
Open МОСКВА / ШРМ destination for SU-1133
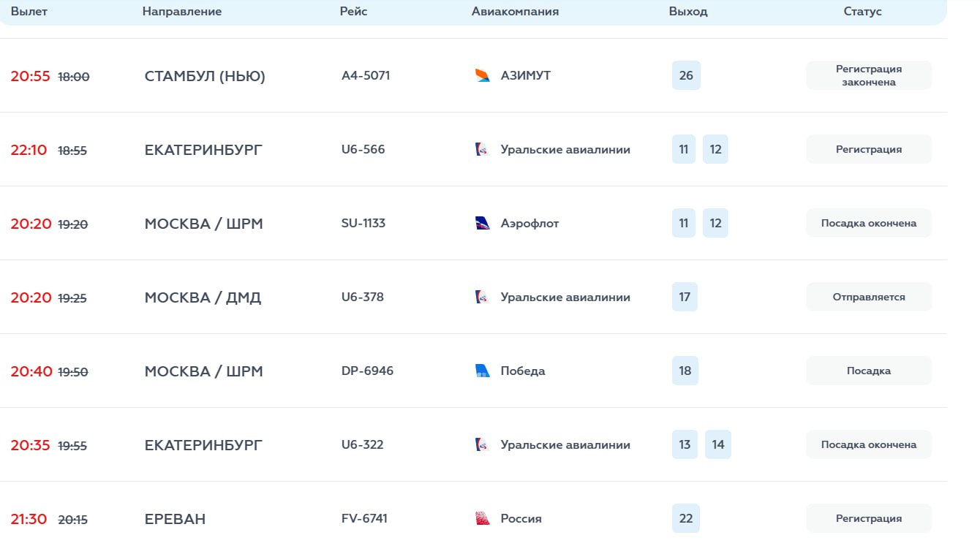coord(203,224)
